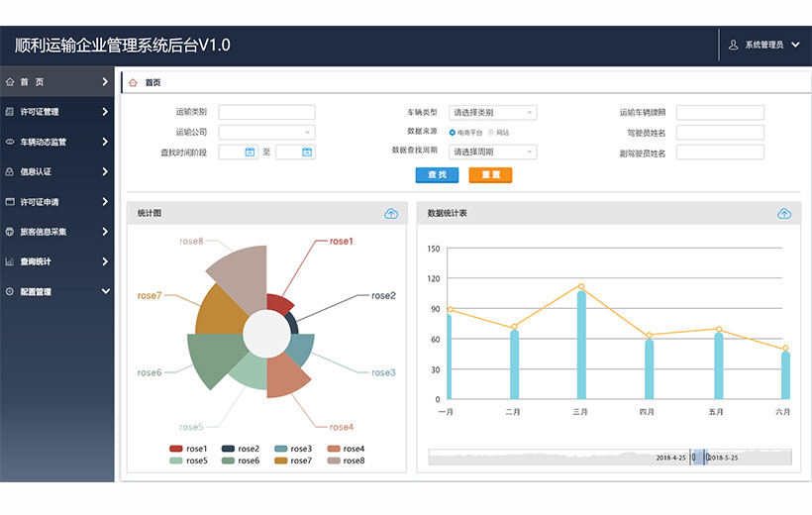Click the 首页 home icon in the sidebar
The width and height of the screenshot is (812, 515).
point(10,82)
